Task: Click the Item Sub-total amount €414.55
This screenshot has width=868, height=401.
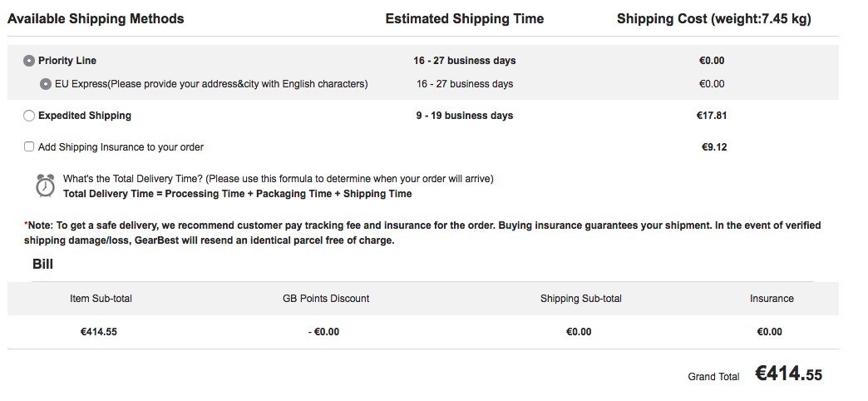Action: click(x=99, y=332)
